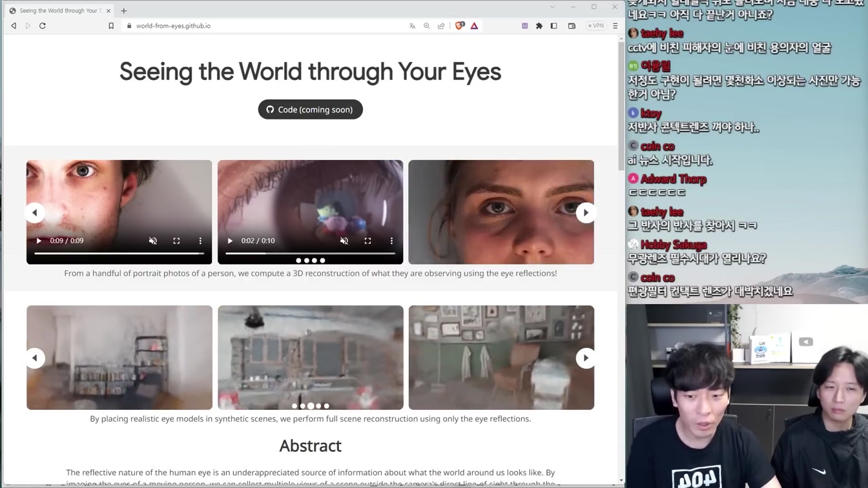Click the 'From a handful of portrait photos' caption
The width and height of the screenshot is (868, 488).
pos(310,274)
